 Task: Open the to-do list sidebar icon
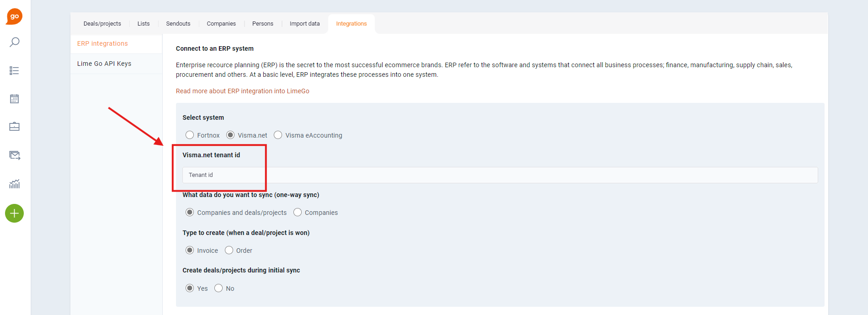tap(14, 71)
